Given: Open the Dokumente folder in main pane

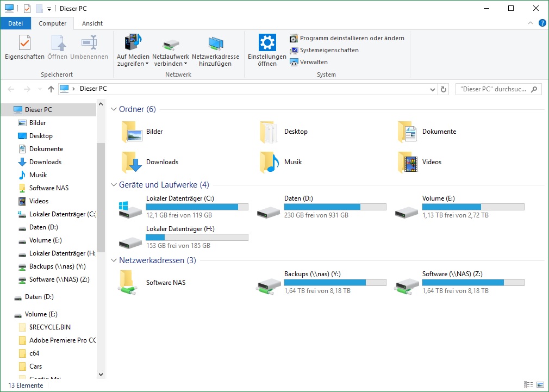Looking at the screenshot, I should (x=427, y=132).
